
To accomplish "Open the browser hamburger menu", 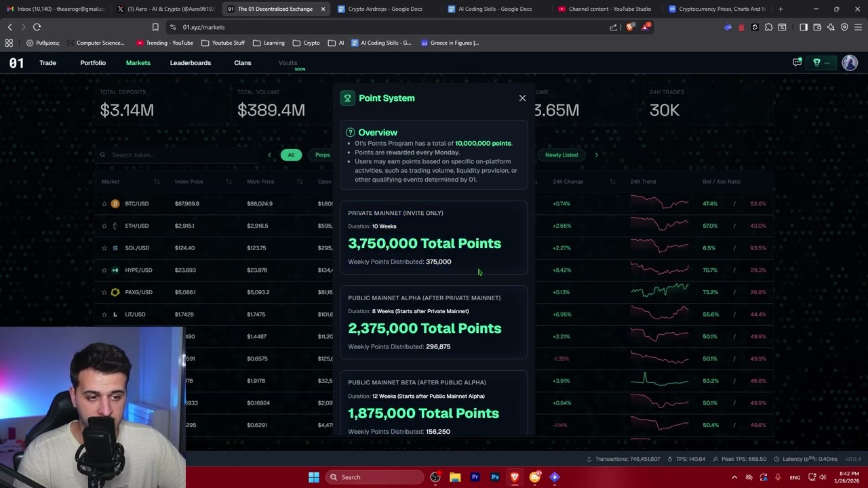I will point(858,27).
